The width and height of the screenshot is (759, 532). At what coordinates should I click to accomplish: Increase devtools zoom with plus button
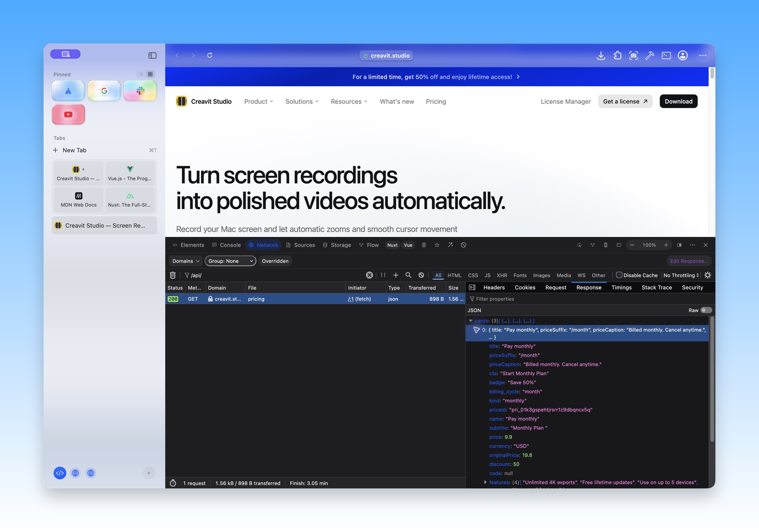click(666, 245)
